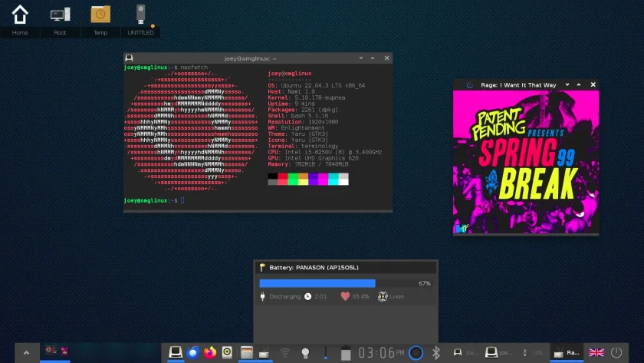Open the Wi-Fi network indicator
The image size is (644, 363).
point(284,352)
